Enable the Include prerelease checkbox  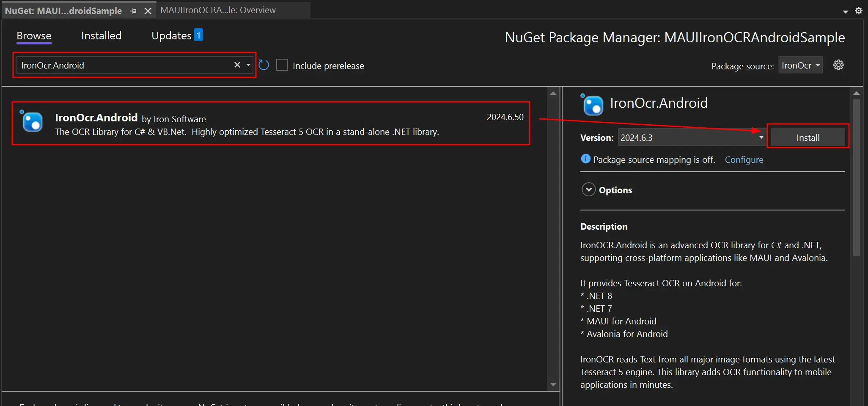tap(282, 65)
